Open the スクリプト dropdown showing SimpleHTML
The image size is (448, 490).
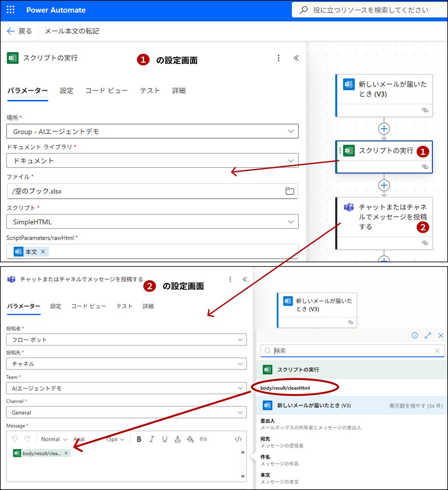pyautogui.click(x=291, y=222)
